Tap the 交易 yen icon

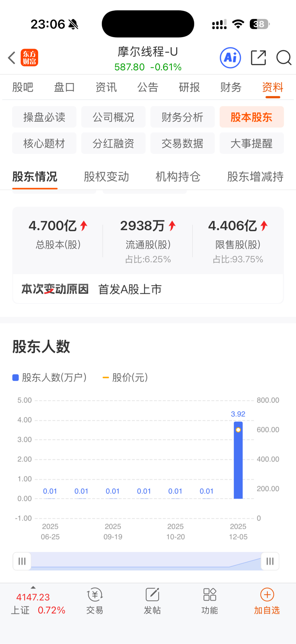click(x=94, y=595)
